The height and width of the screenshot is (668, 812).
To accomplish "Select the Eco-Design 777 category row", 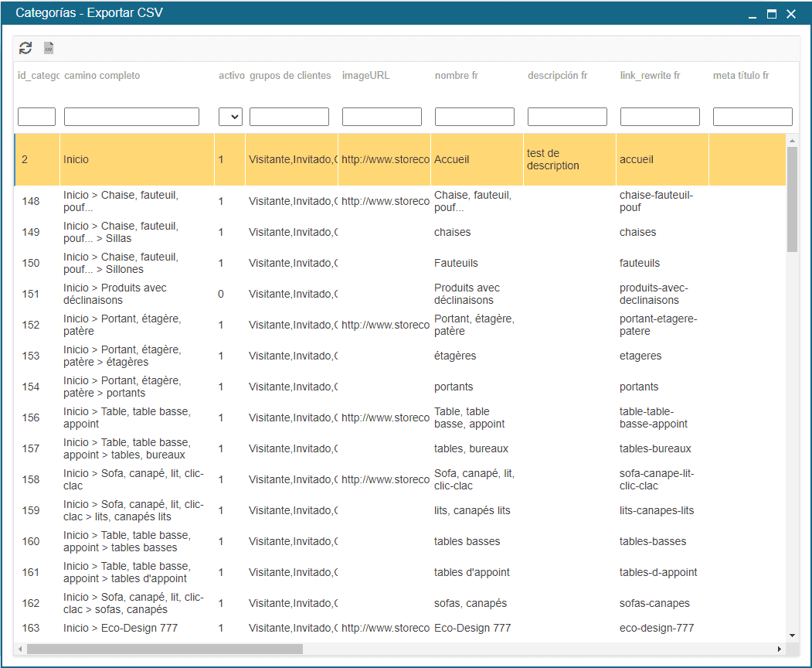I will [x=120, y=628].
